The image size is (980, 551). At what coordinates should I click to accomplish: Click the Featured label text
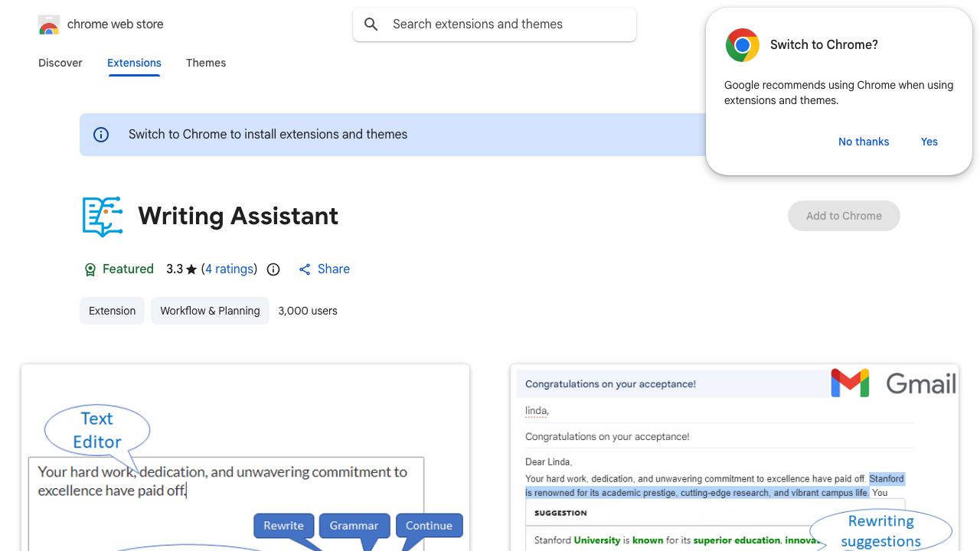[x=128, y=269]
